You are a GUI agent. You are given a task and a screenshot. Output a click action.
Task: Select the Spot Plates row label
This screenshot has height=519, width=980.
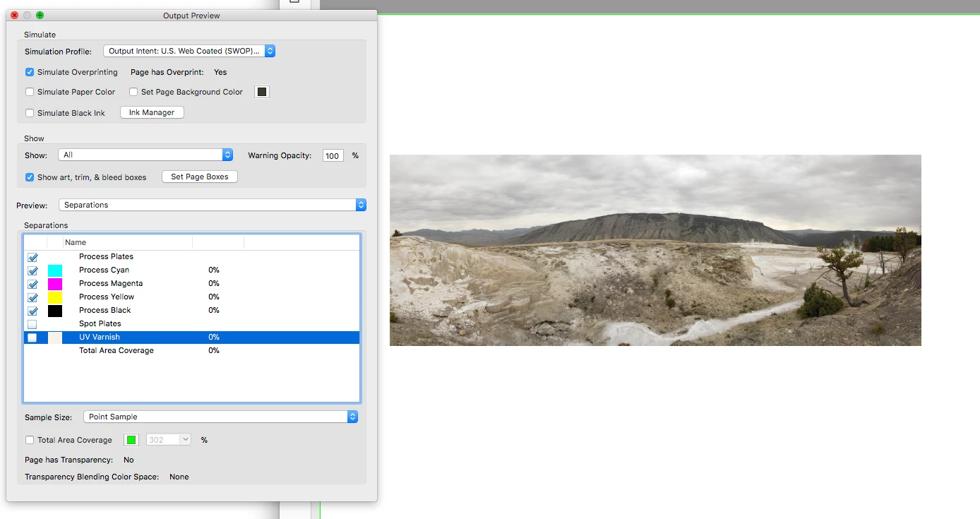coord(100,323)
